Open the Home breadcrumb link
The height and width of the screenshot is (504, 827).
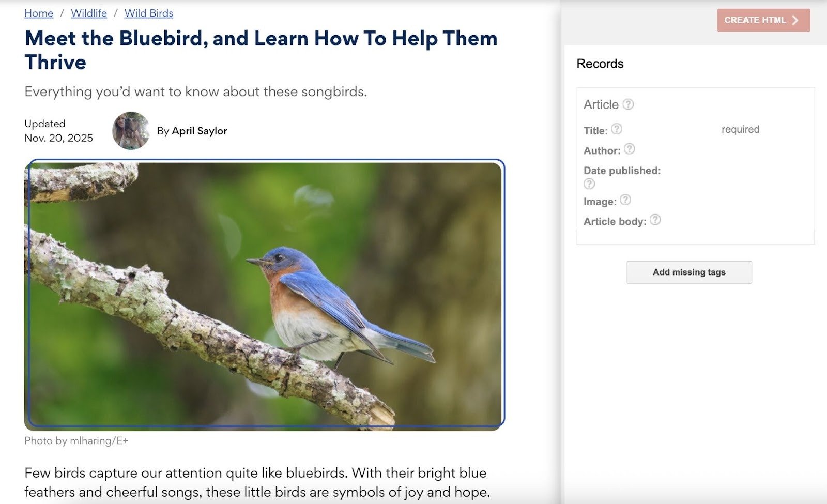39,13
